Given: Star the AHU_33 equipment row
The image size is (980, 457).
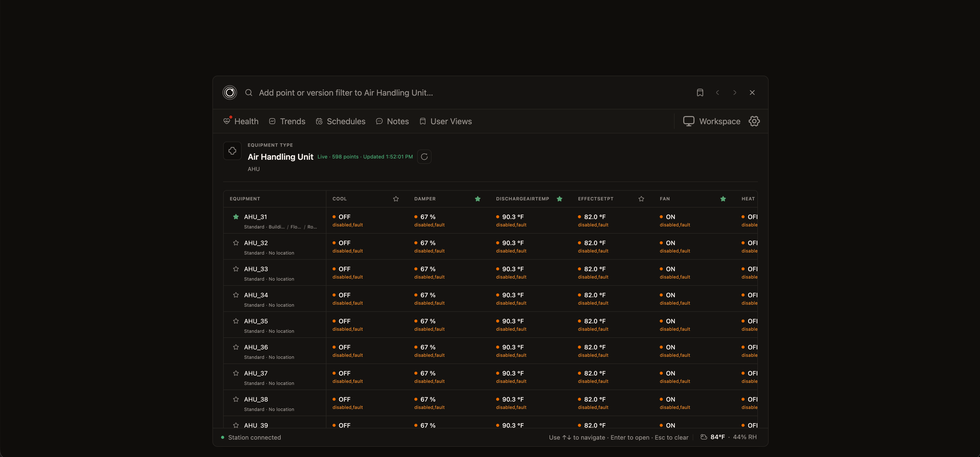Looking at the screenshot, I should coord(236,269).
